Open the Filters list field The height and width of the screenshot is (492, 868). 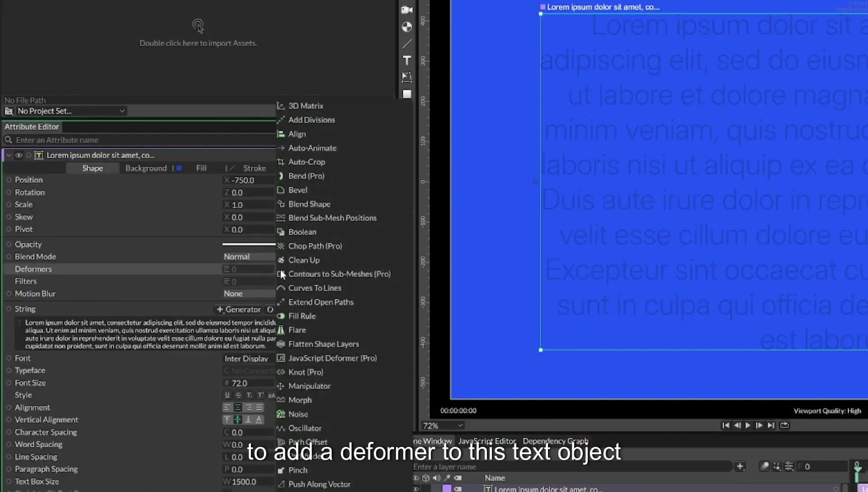pyautogui.click(x=249, y=281)
